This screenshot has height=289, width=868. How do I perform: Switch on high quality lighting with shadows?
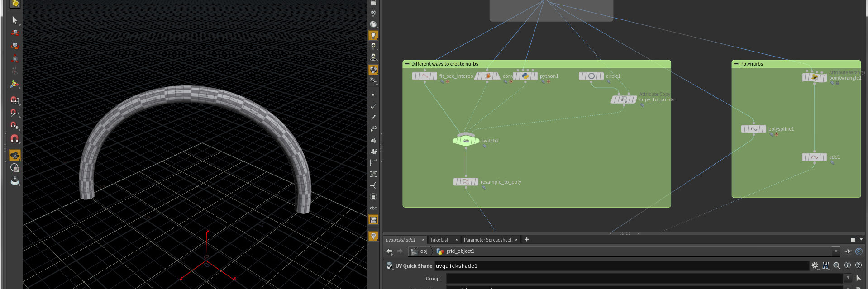(373, 57)
